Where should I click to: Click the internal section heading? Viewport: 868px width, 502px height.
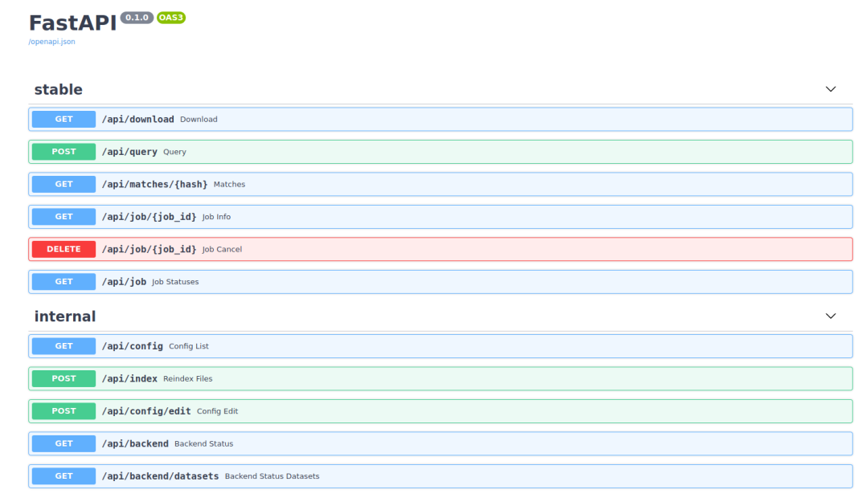coord(65,316)
